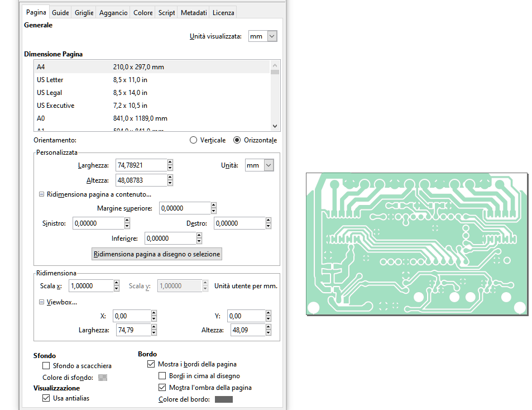Select the US Executive page size
The width and height of the screenshot is (532, 410).
[152, 106]
